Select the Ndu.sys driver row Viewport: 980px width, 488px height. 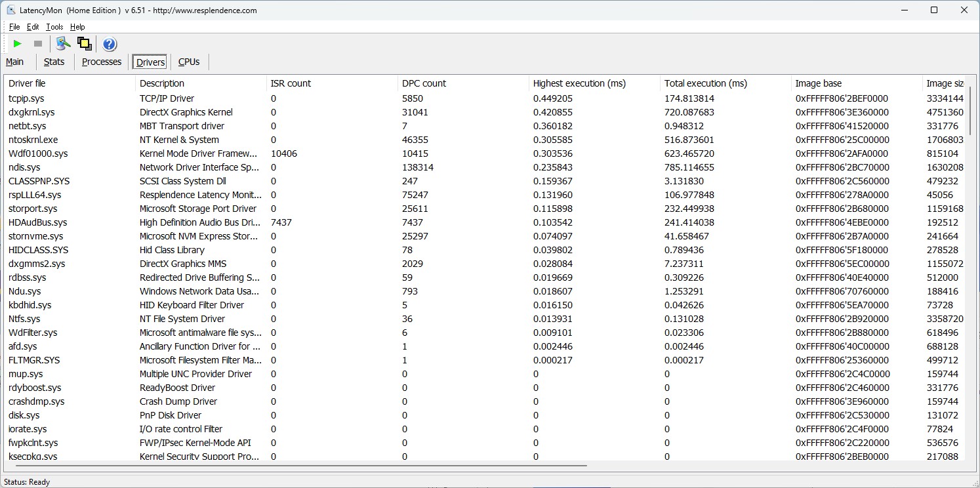click(485, 291)
